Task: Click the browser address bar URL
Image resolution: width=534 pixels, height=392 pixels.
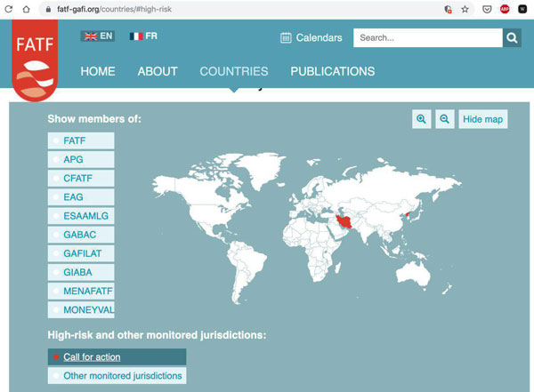Action: click(114, 9)
